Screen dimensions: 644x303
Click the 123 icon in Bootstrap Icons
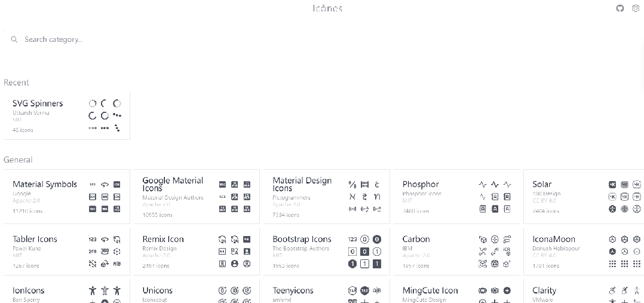click(x=352, y=239)
